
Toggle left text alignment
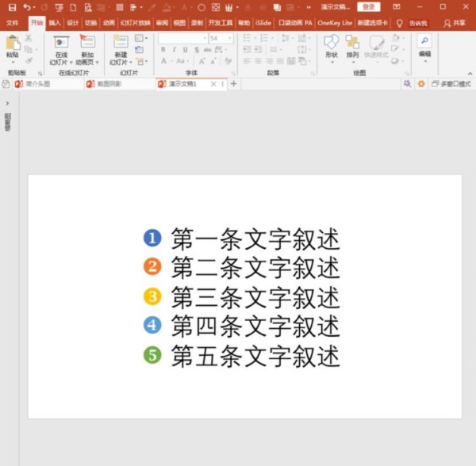tap(247, 61)
